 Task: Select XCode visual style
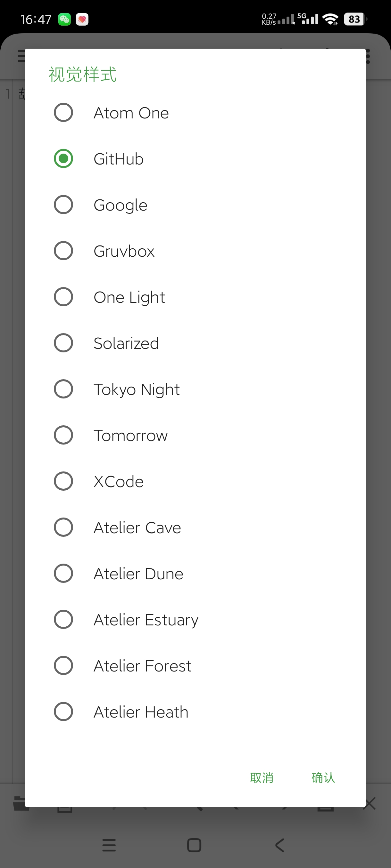(63, 481)
